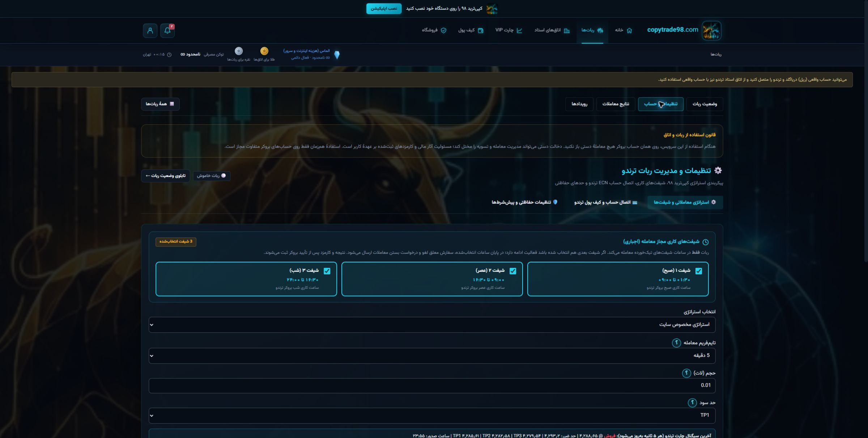This screenshot has height=438, width=868.
Task: Click the copytrade98 logo image
Action: [x=711, y=30]
